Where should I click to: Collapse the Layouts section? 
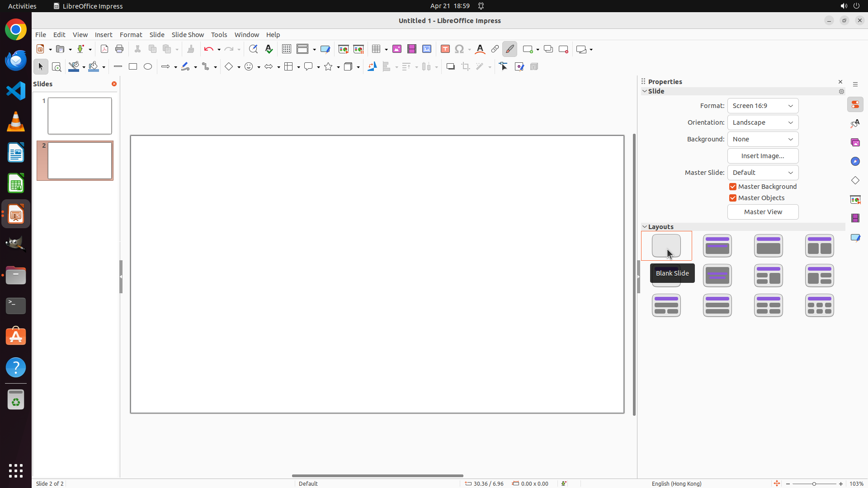click(x=645, y=227)
